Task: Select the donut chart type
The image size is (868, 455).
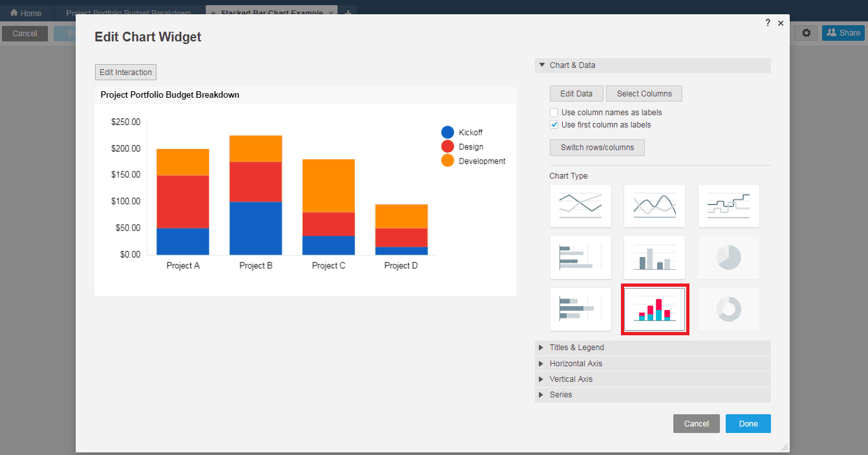Action: tap(728, 309)
